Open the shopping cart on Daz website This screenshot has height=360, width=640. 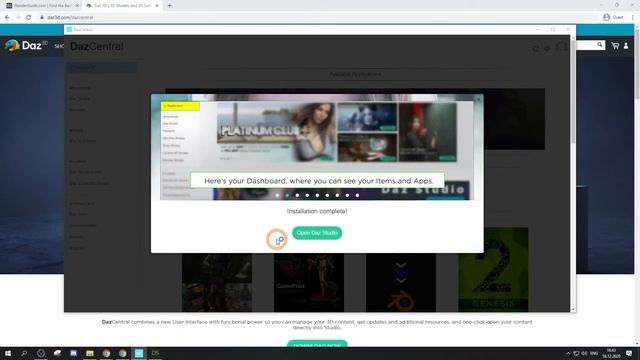[615, 46]
